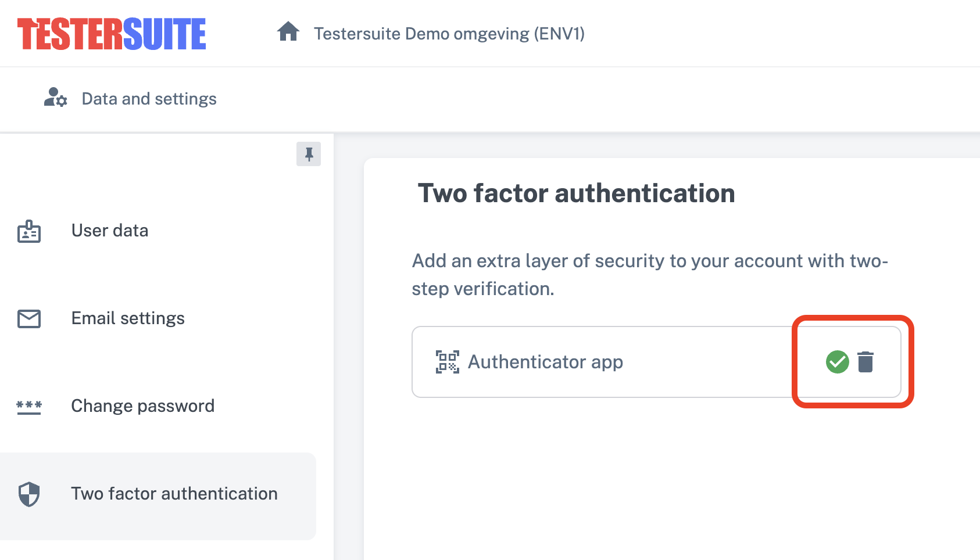Click the green enabled checkmark icon
The width and height of the screenshot is (980, 560).
(837, 362)
